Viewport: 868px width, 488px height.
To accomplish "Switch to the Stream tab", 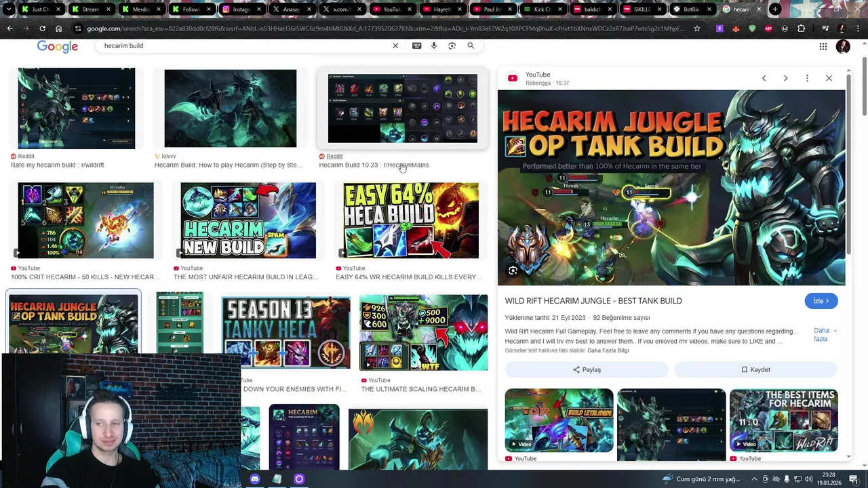I will pos(92,9).
